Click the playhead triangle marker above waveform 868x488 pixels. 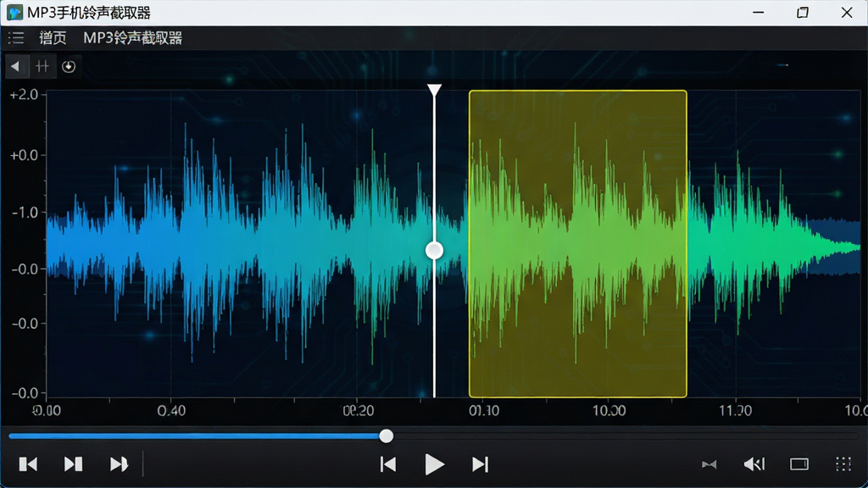(435, 90)
